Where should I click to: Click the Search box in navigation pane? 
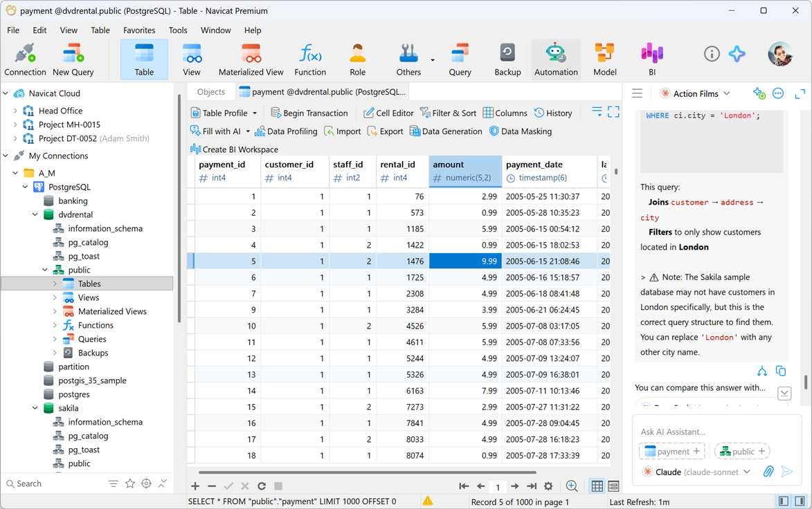[x=55, y=483]
